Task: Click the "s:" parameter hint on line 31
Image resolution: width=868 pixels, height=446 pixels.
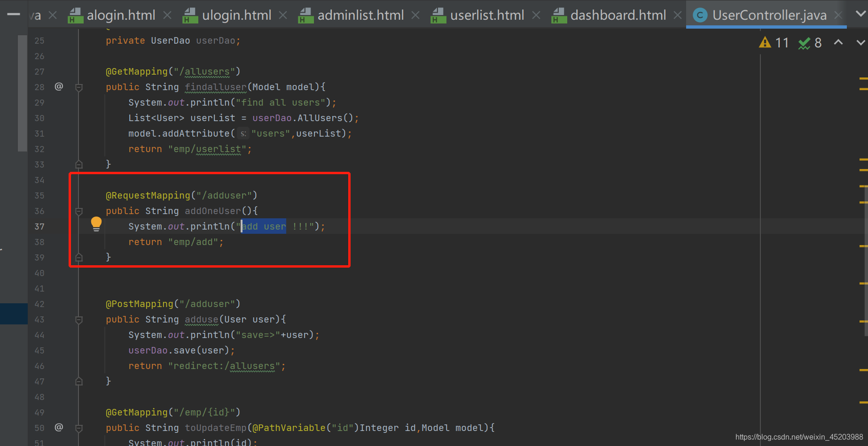Action: 243,134
